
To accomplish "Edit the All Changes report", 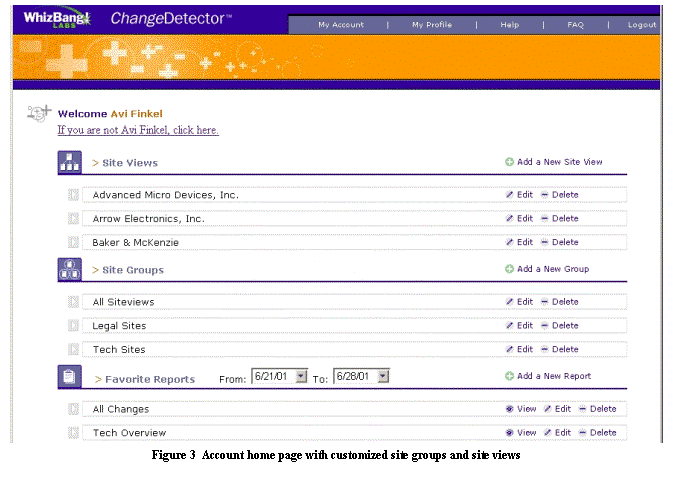I will [x=562, y=409].
